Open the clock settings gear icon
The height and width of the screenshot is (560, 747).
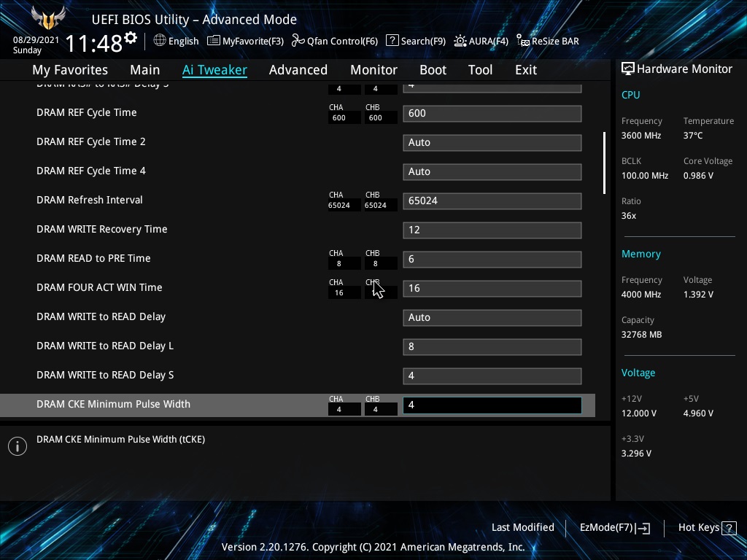click(131, 37)
